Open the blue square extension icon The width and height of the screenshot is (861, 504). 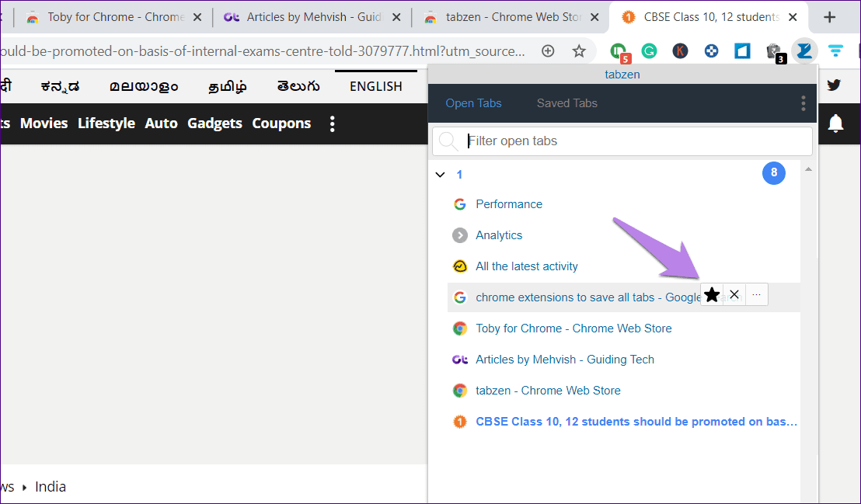742,51
